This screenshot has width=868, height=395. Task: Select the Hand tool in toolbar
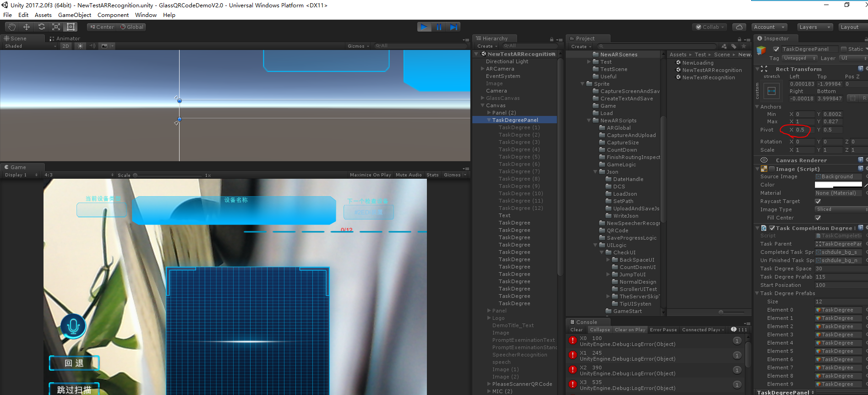click(x=12, y=27)
